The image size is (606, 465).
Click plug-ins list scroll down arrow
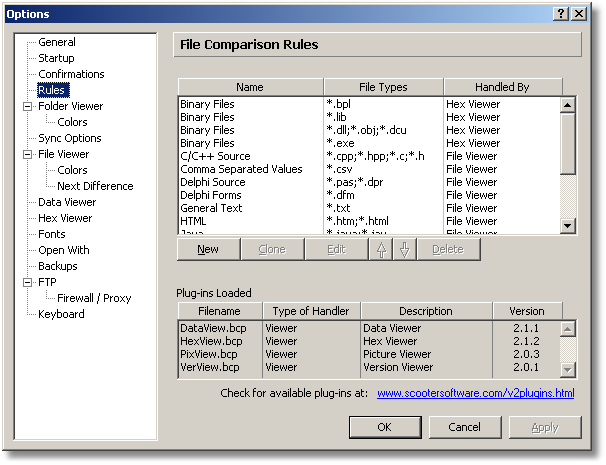(x=567, y=370)
